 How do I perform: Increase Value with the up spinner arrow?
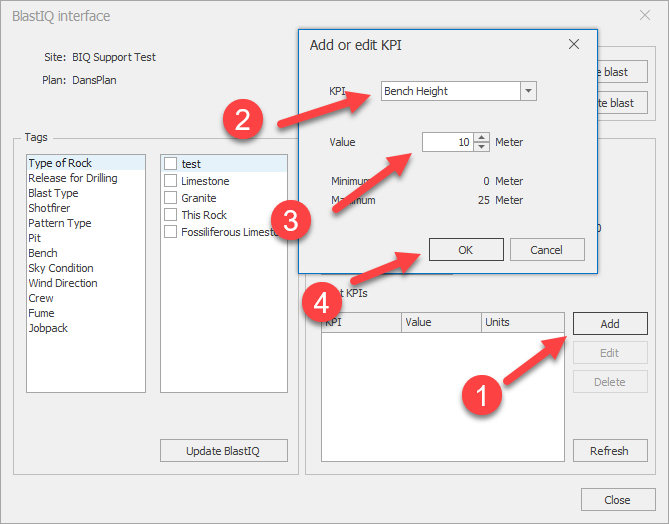tap(481, 137)
